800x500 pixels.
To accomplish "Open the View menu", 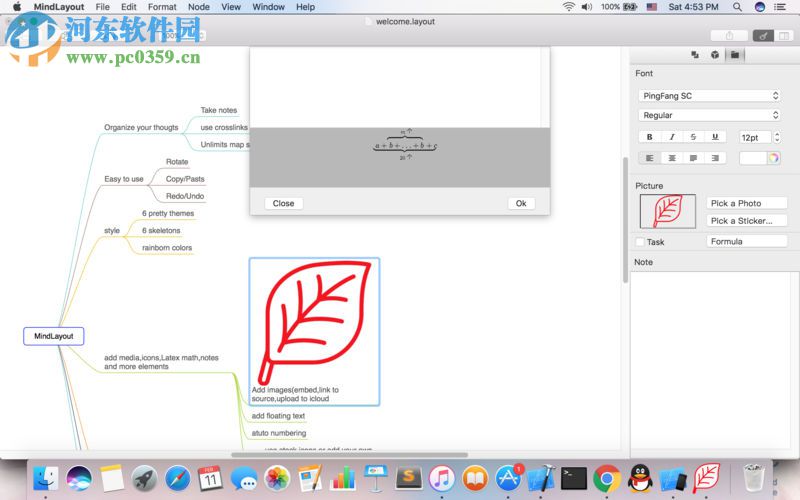I will [x=231, y=7].
